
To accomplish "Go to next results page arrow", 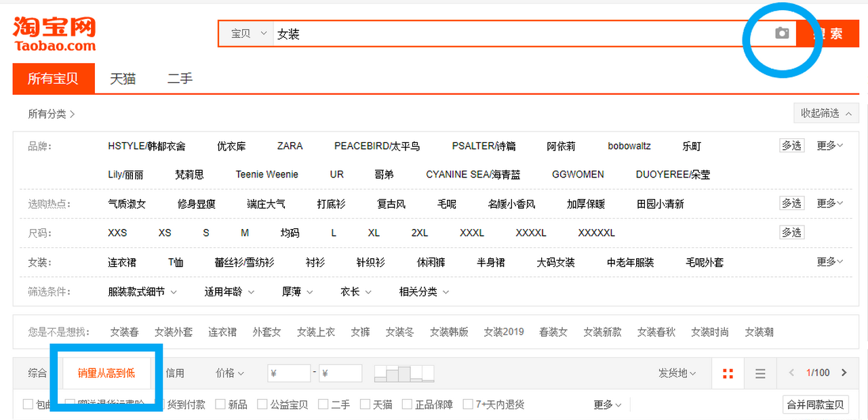I will point(844,373).
